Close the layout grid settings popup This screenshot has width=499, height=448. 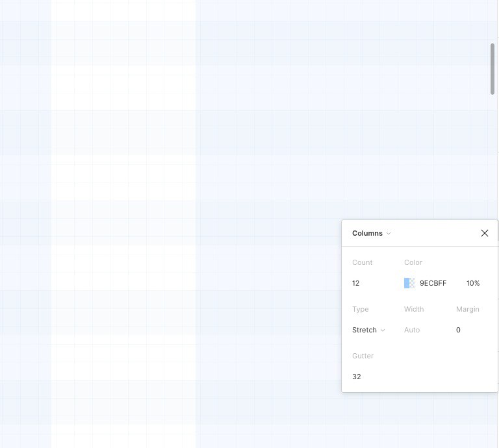click(x=484, y=233)
